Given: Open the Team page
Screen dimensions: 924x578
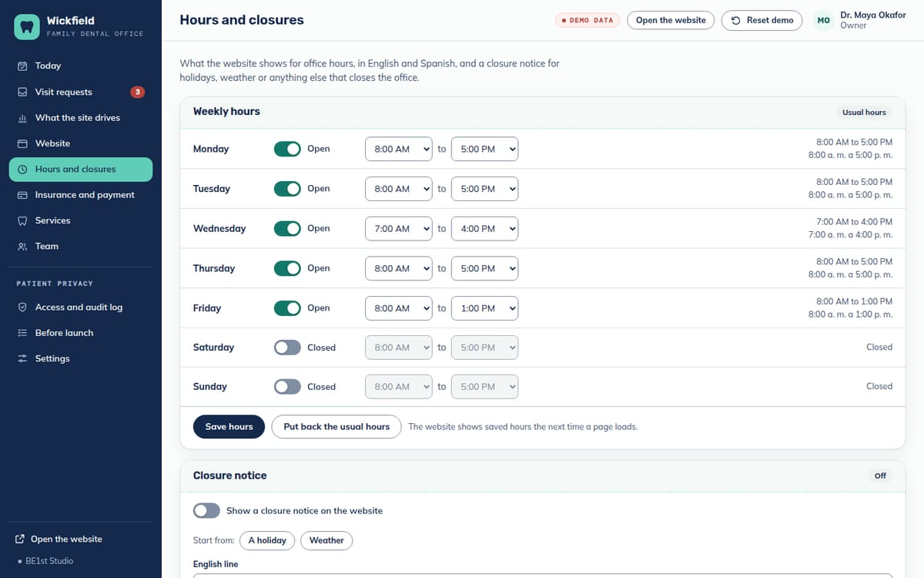Looking at the screenshot, I should [81, 247].
